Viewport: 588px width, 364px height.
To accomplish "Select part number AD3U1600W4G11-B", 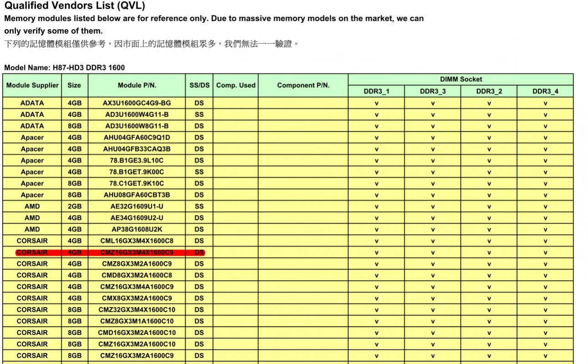I will tap(137, 114).
